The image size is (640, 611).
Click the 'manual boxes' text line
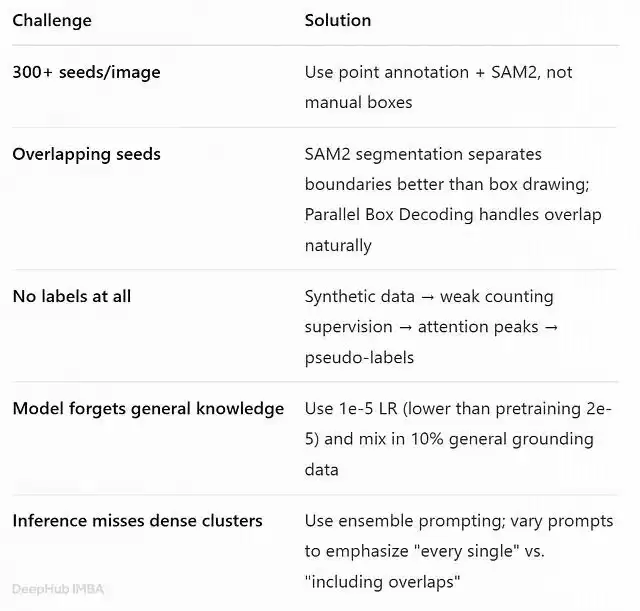click(358, 102)
